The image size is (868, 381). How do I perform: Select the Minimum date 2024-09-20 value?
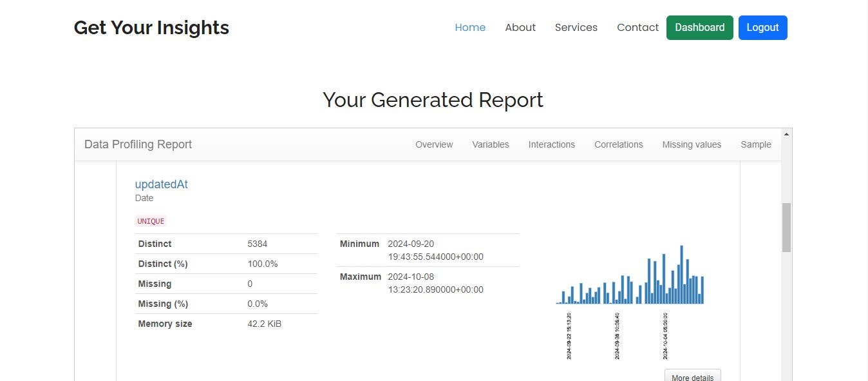tap(435, 250)
